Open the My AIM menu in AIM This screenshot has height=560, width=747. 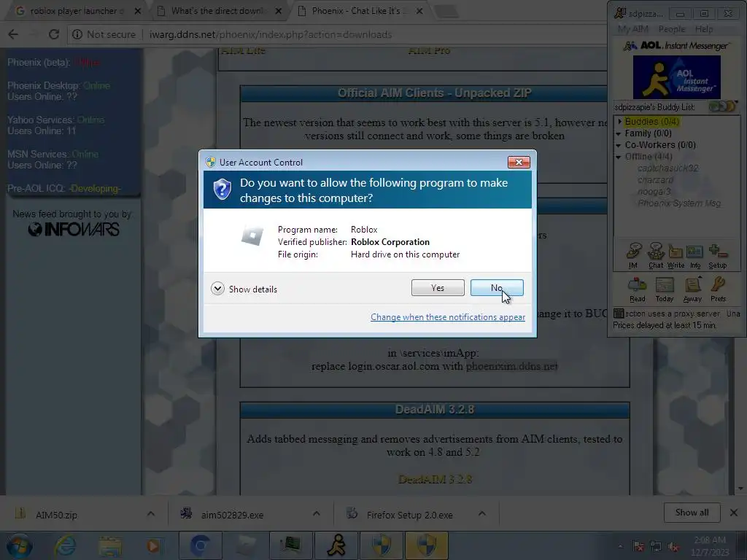coord(632,29)
